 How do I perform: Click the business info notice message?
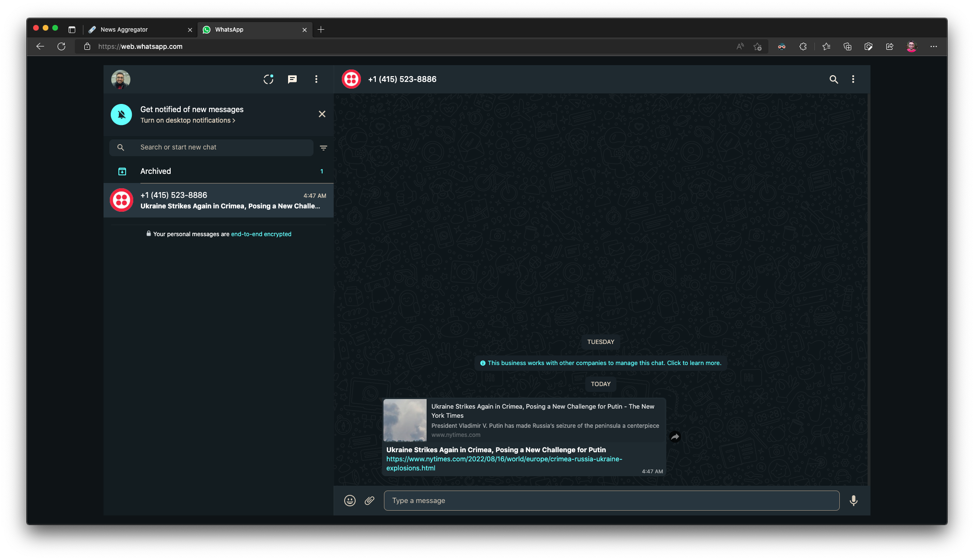[x=601, y=363]
